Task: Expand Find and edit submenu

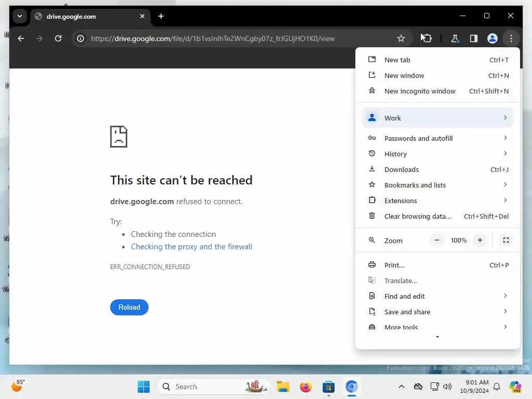Action: [x=437, y=297]
